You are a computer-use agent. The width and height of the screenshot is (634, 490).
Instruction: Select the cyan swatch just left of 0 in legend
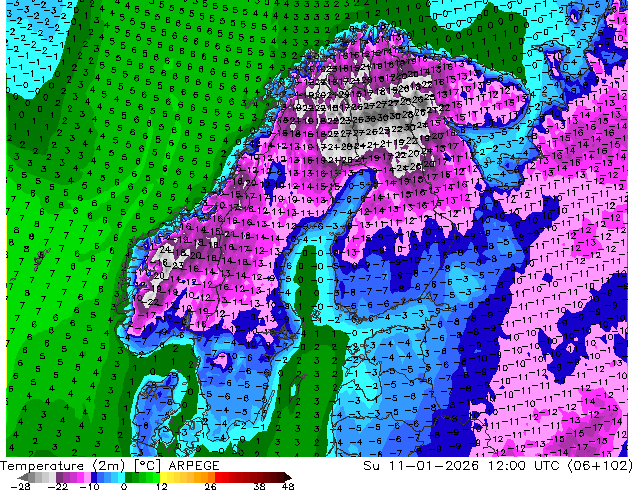point(121,477)
